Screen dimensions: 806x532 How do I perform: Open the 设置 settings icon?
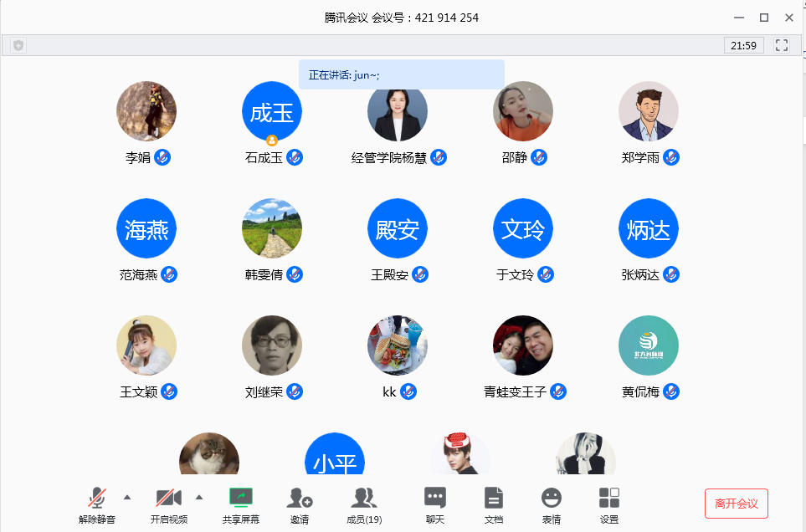pos(609,505)
